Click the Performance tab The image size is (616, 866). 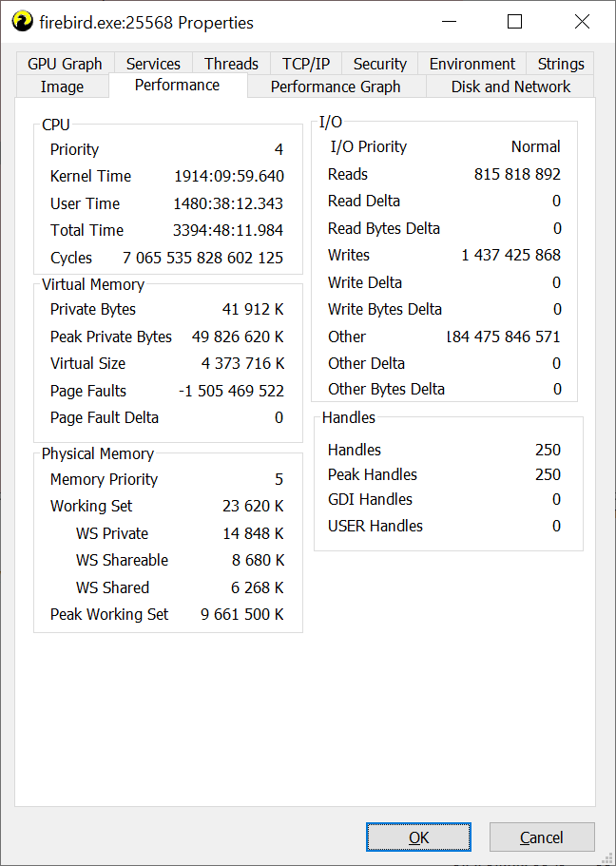178,85
